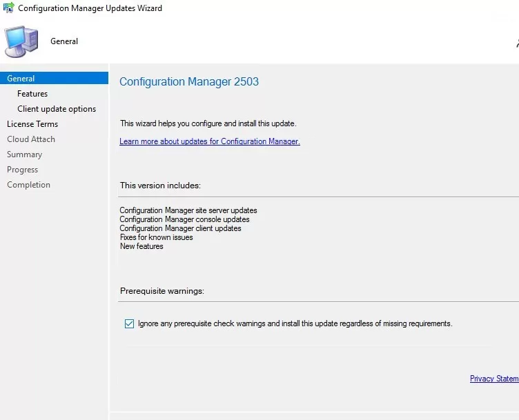Open License Terms step
The height and width of the screenshot is (420, 519).
click(x=32, y=124)
